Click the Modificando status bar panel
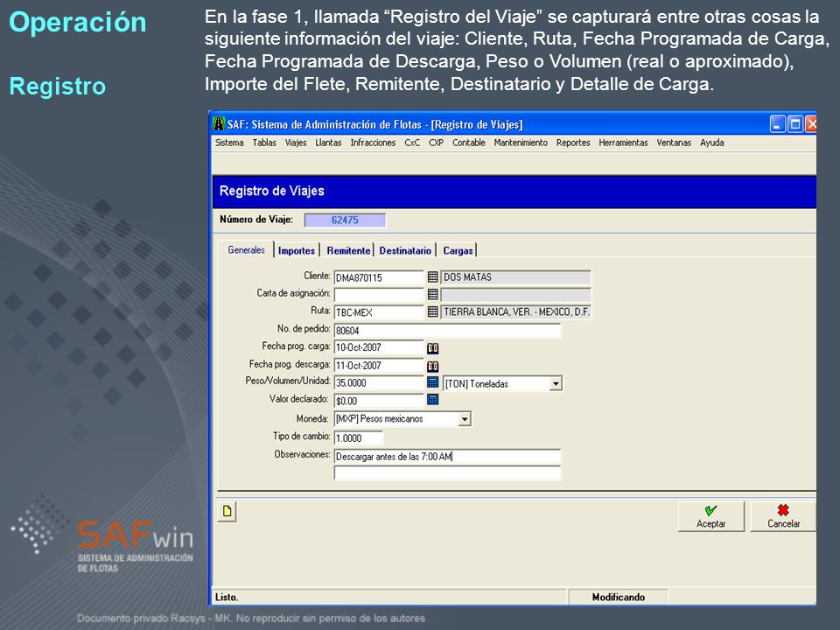 coord(619,597)
